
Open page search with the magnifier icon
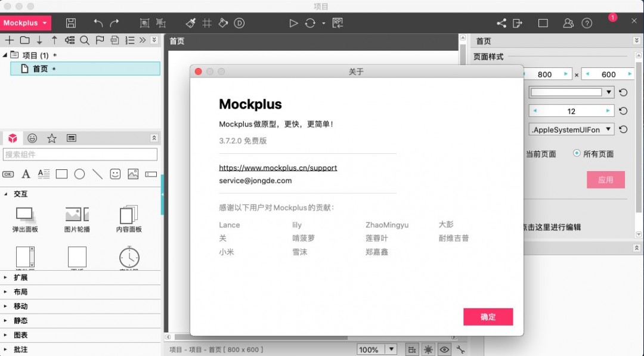tap(85, 40)
